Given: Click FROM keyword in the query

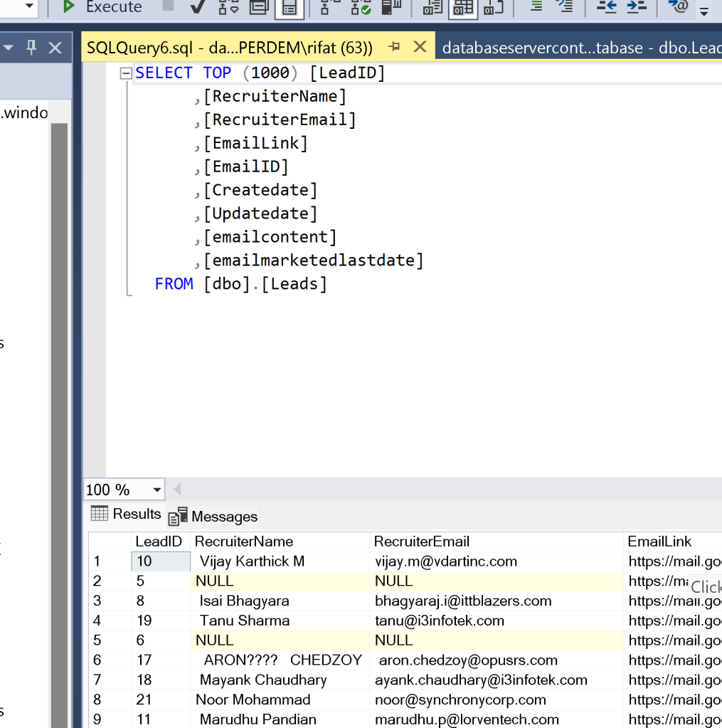Looking at the screenshot, I should pyautogui.click(x=174, y=284).
